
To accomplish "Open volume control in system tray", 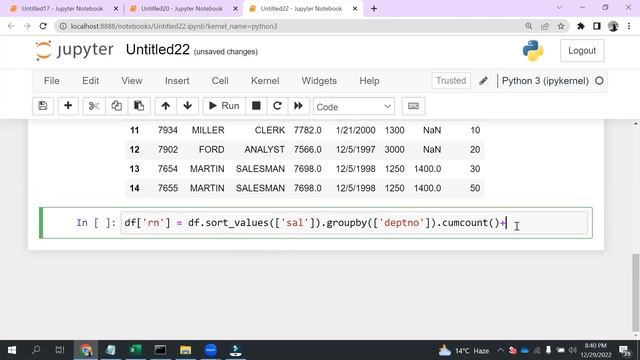I will coord(572,350).
